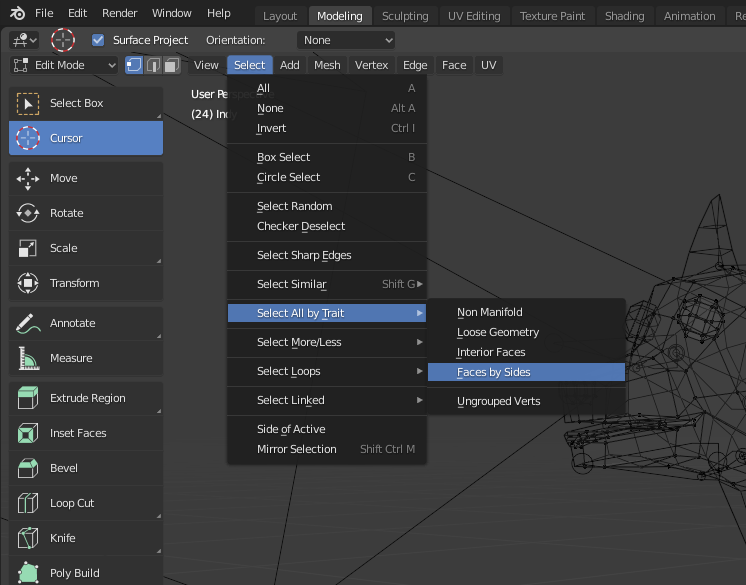Select the Rotate tool
The image size is (746, 585).
click(x=85, y=213)
